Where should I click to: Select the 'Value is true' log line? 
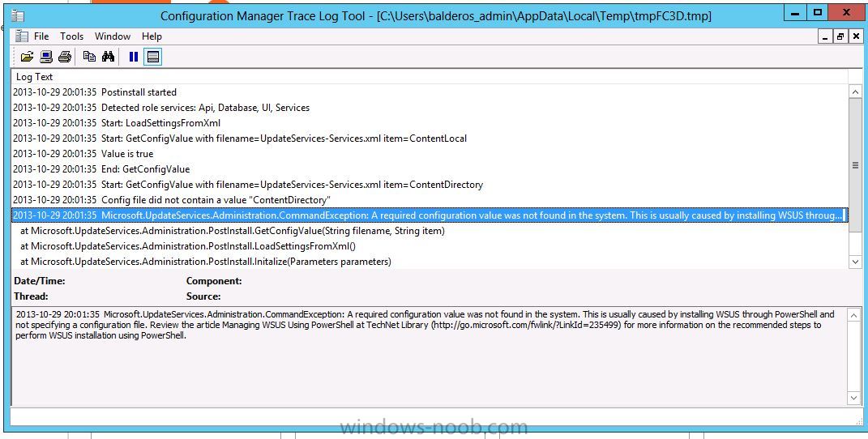430,154
